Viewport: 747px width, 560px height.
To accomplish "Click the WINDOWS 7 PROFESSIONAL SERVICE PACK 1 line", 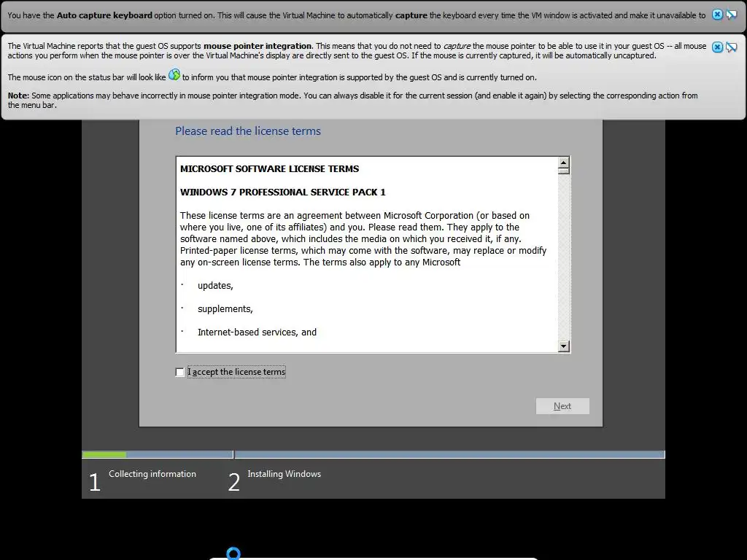I will [x=282, y=192].
